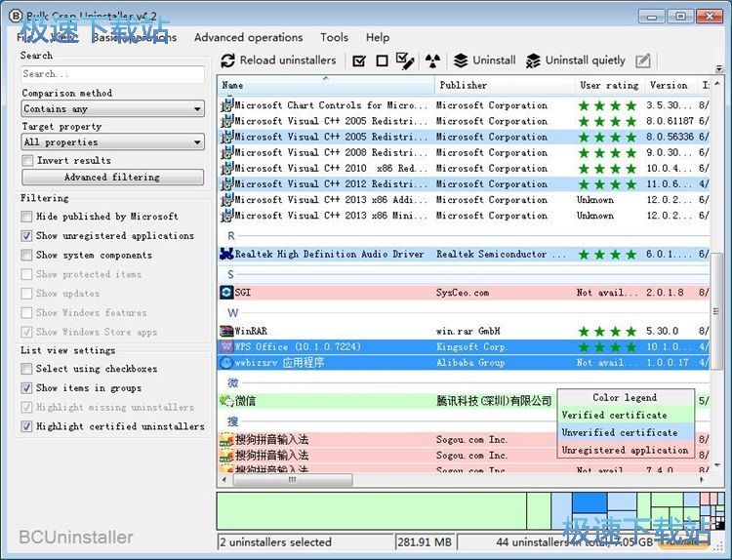Click the Verified certificate legend color
732x560 pixels.
626,415
